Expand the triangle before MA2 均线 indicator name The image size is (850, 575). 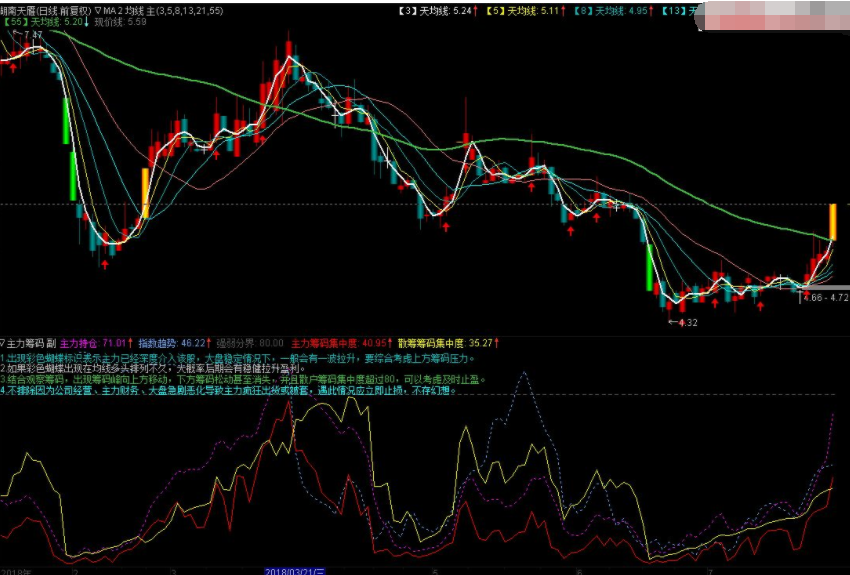[97, 10]
